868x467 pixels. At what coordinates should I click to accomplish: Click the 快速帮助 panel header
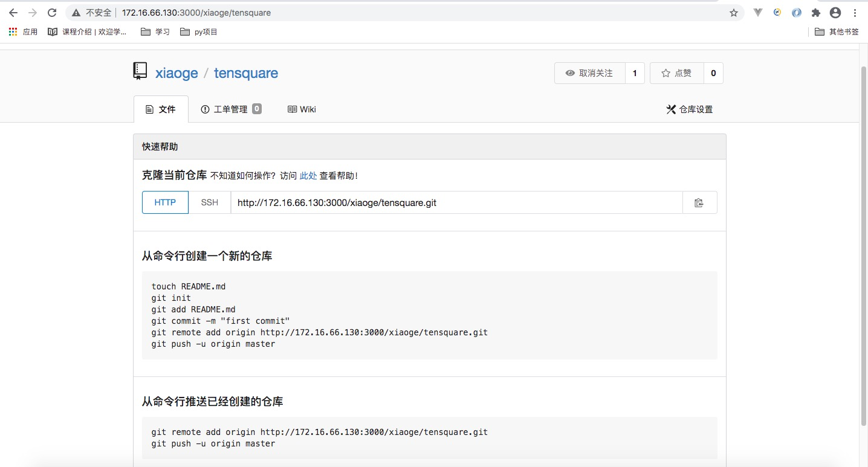pyautogui.click(x=429, y=147)
